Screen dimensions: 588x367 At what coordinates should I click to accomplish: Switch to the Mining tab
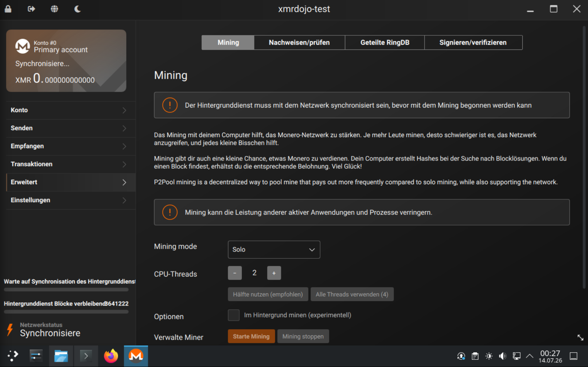coord(228,43)
